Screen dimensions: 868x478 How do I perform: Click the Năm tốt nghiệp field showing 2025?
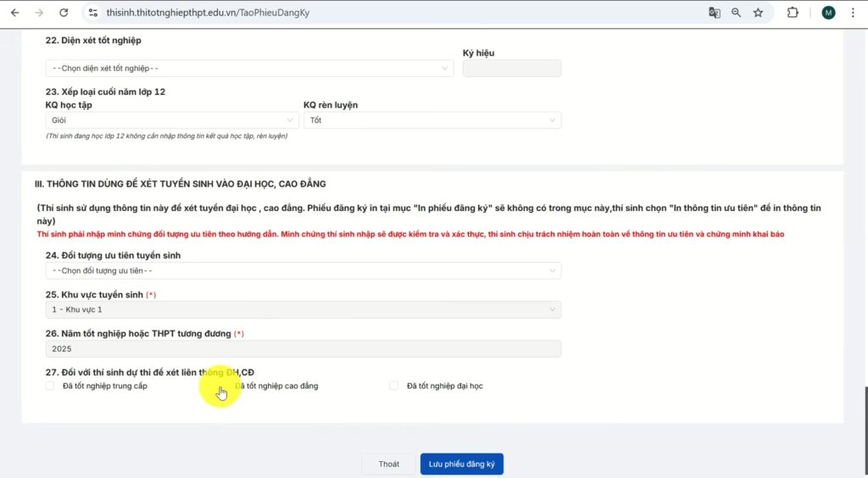[x=303, y=348]
